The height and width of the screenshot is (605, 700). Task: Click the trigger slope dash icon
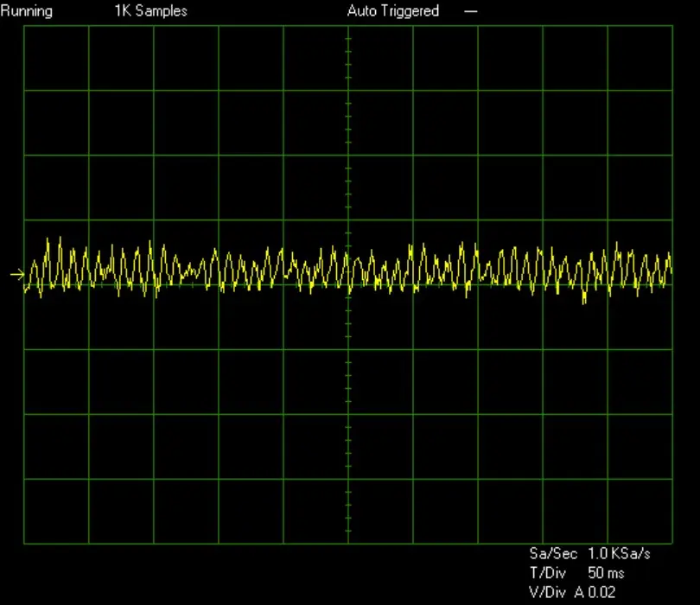pyautogui.click(x=470, y=11)
